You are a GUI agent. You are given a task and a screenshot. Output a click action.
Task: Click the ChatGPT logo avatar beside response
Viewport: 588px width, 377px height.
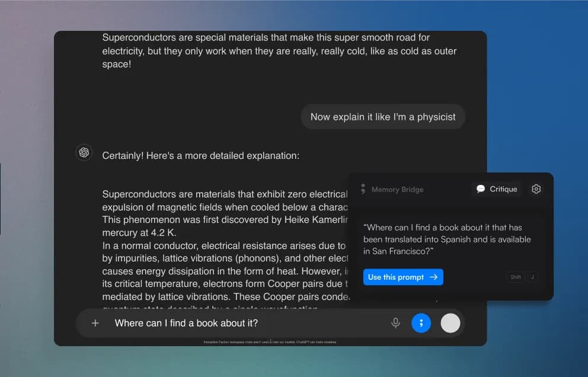click(x=84, y=152)
